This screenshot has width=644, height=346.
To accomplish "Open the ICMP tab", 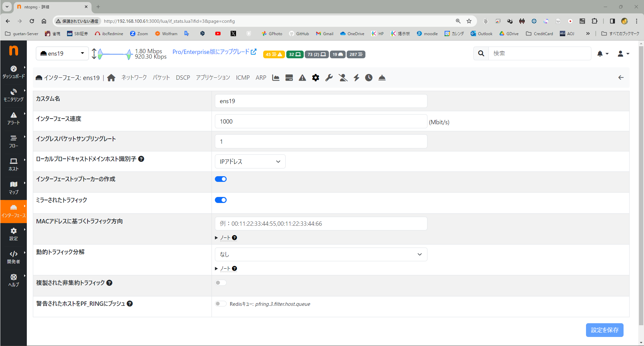I will tap(242, 78).
